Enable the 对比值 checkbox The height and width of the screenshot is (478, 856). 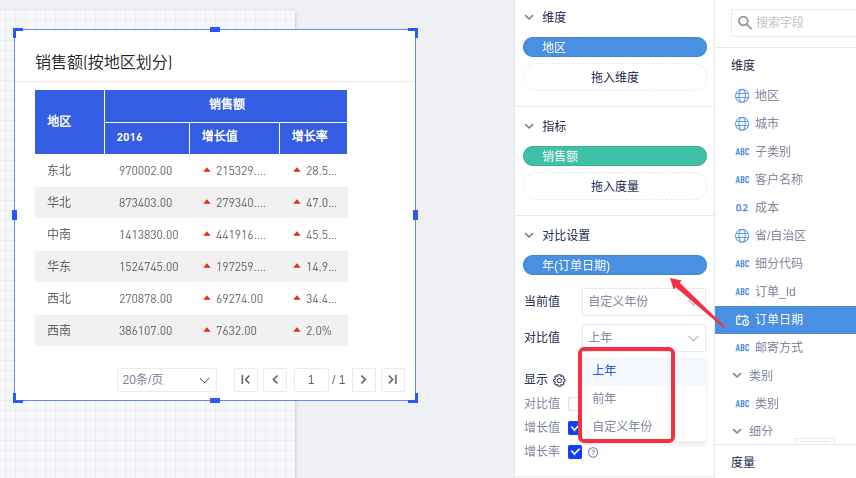(574, 404)
